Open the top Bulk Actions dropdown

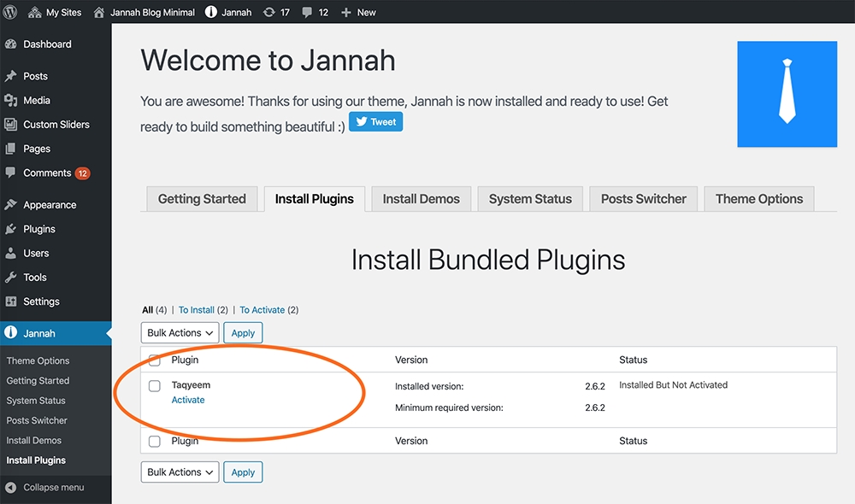point(180,333)
